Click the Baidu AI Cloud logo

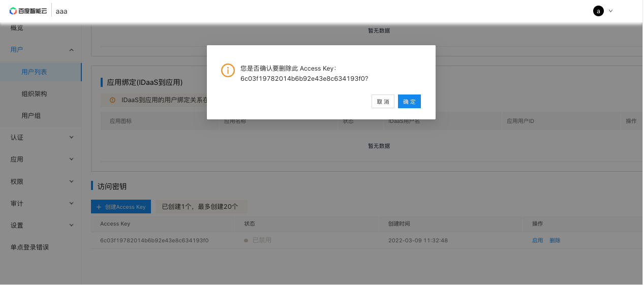point(28,11)
